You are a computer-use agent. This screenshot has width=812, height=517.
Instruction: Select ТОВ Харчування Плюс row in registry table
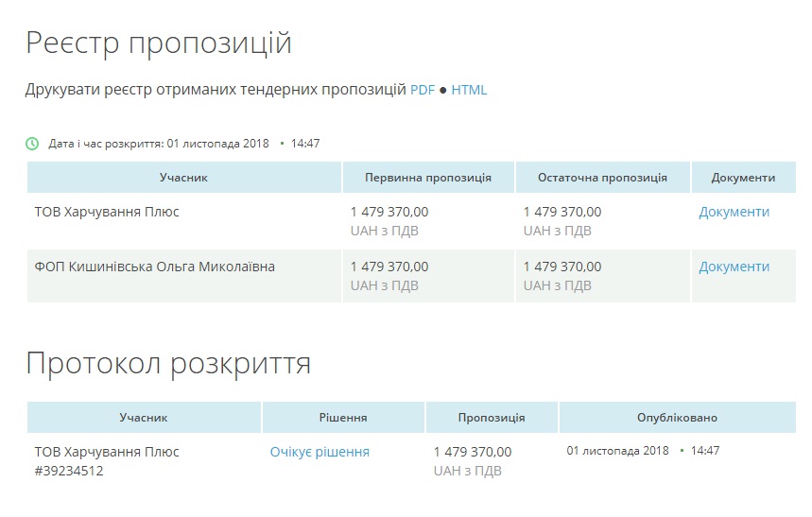tap(107, 212)
